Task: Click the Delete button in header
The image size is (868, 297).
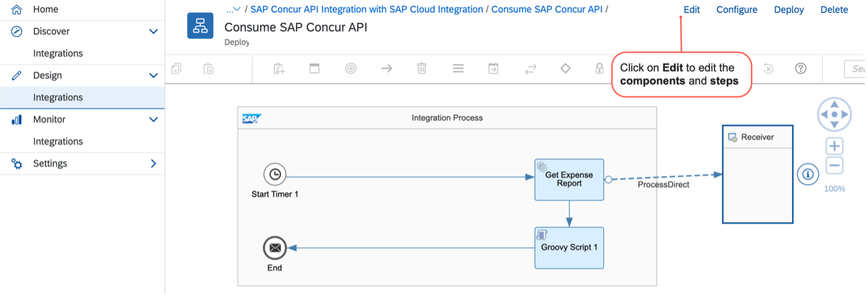Action: 834,10
